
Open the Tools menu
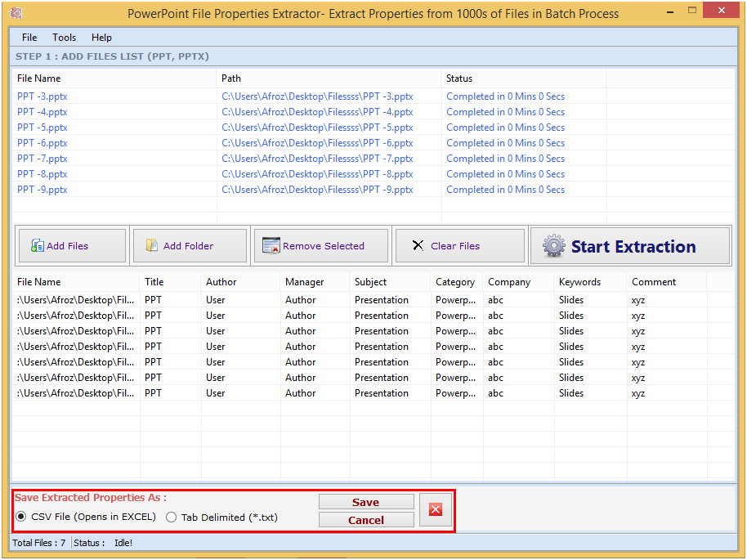tap(64, 37)
